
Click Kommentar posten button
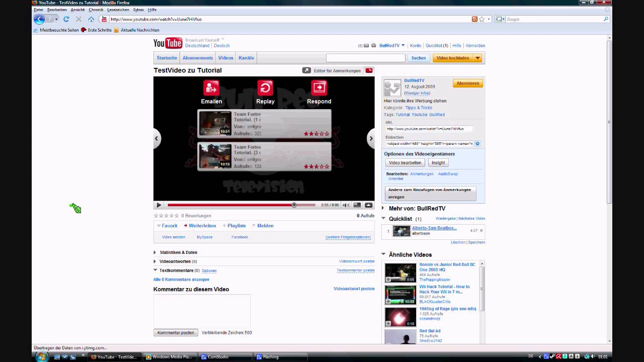click(x=176, y=333)
